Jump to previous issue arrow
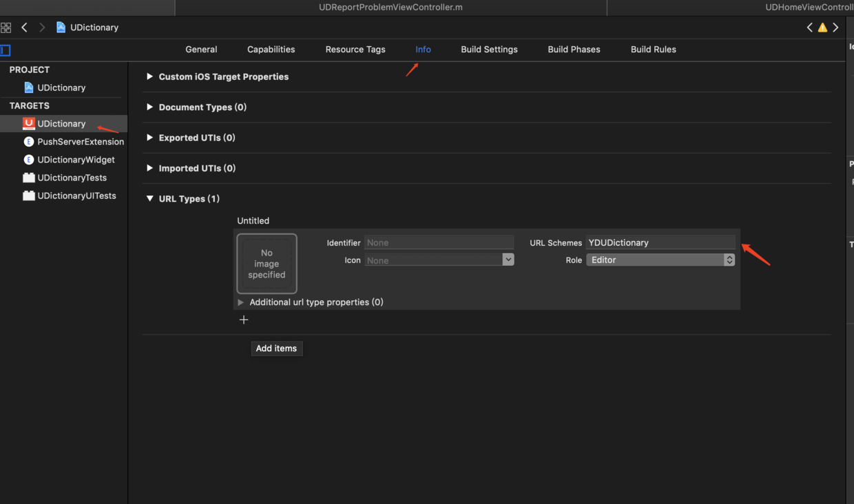 click(810, 28)
